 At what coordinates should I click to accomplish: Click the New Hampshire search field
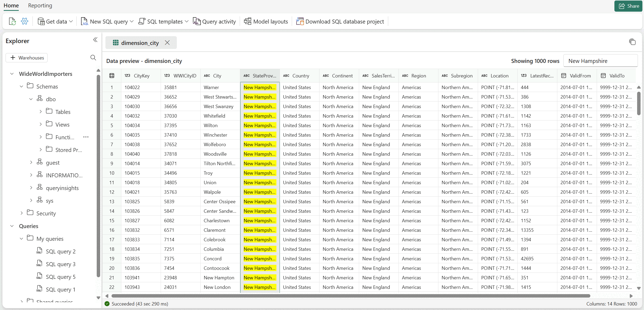coord(600,61)
